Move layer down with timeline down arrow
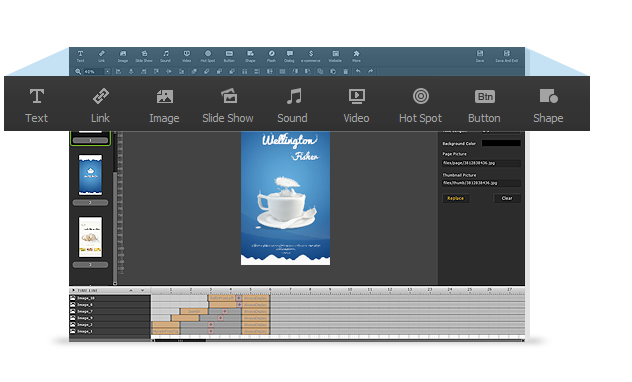 (x=142, y=290)
